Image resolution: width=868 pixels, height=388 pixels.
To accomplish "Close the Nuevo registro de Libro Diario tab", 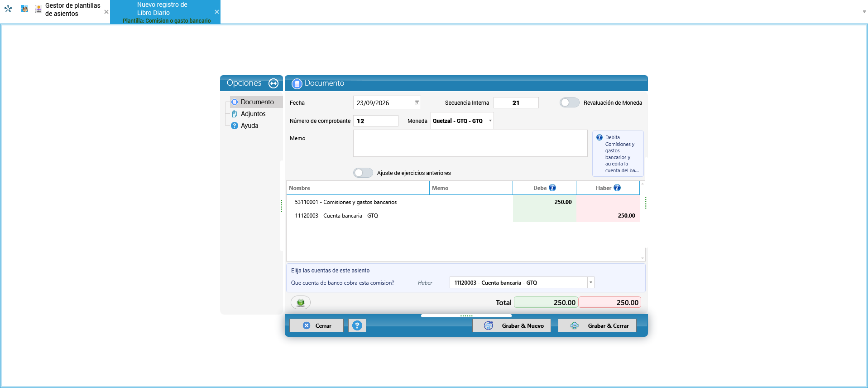I will click(x=217, y=12).
